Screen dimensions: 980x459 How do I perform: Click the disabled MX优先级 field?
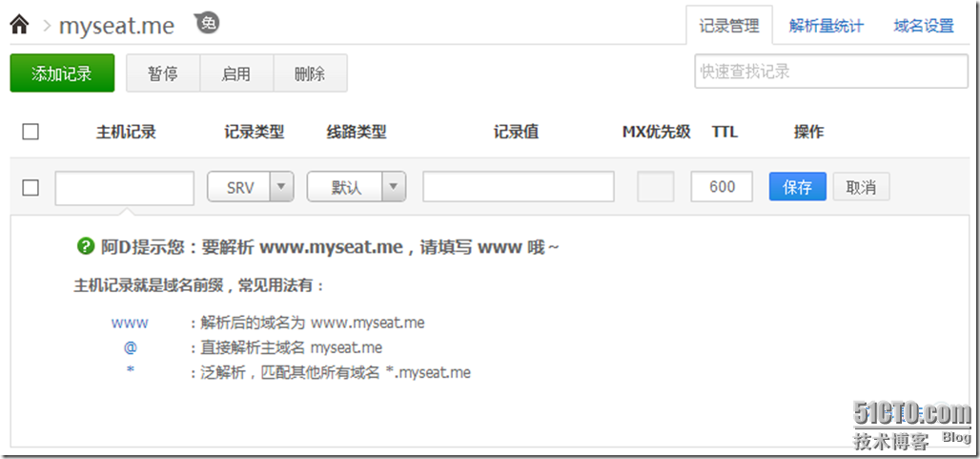click(656, 187)
